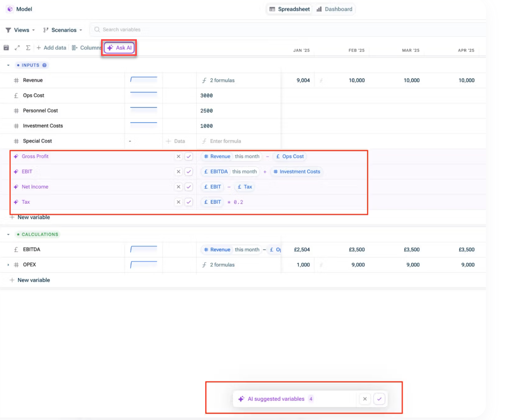Switch to the Dashboard tab
Image resolution: width=511 pixels, height=420 pixels.
point(334,9)
